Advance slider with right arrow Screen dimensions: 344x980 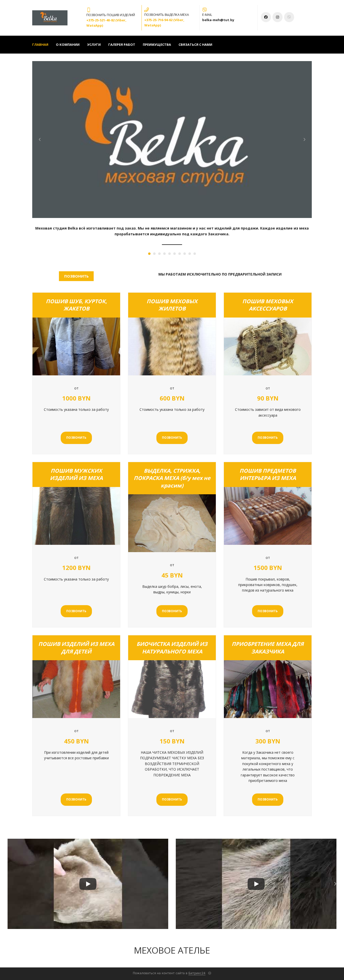tap(304, 140)
